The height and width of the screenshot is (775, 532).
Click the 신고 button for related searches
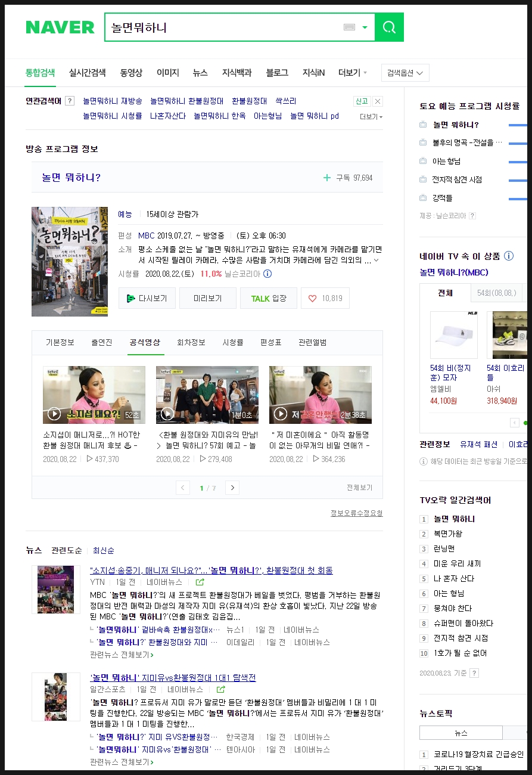pyautogui.click(x=362, y=101)
